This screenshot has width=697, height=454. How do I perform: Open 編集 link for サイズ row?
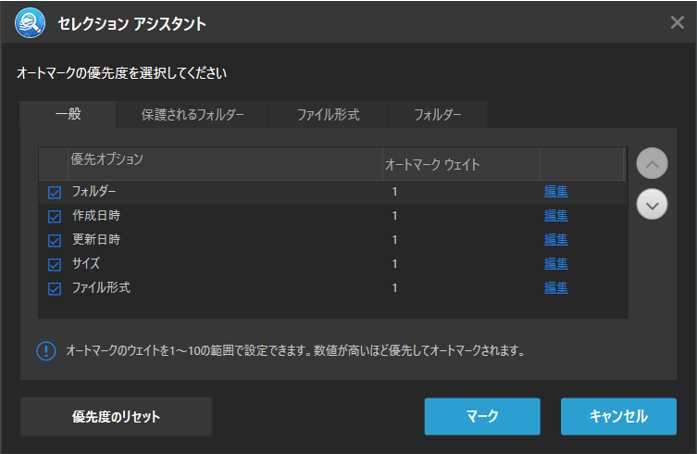[556, 263]
